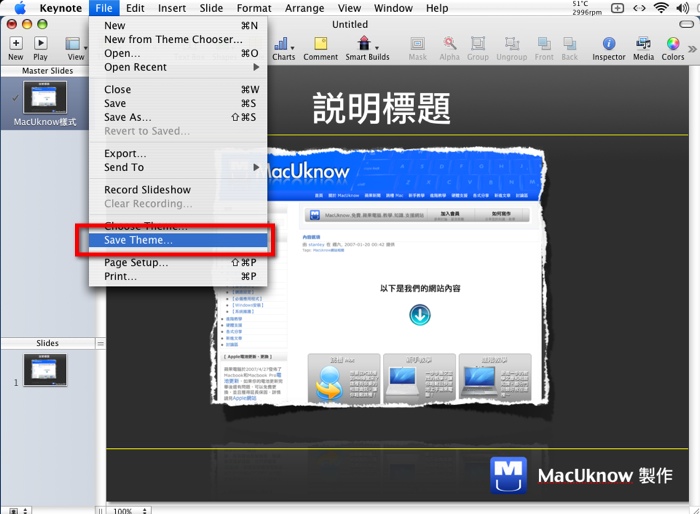Click the MacUknow logo on slide
The image size is (700, 514).
508,475
